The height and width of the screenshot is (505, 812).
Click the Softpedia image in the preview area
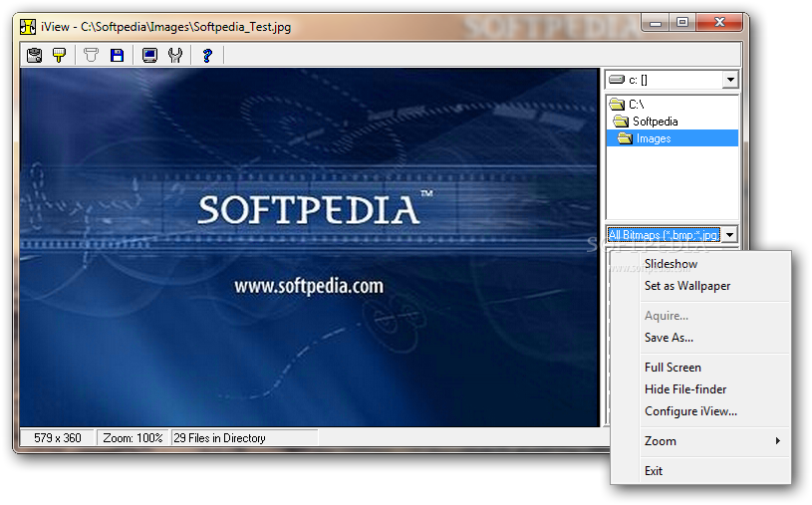pos(310,248)
